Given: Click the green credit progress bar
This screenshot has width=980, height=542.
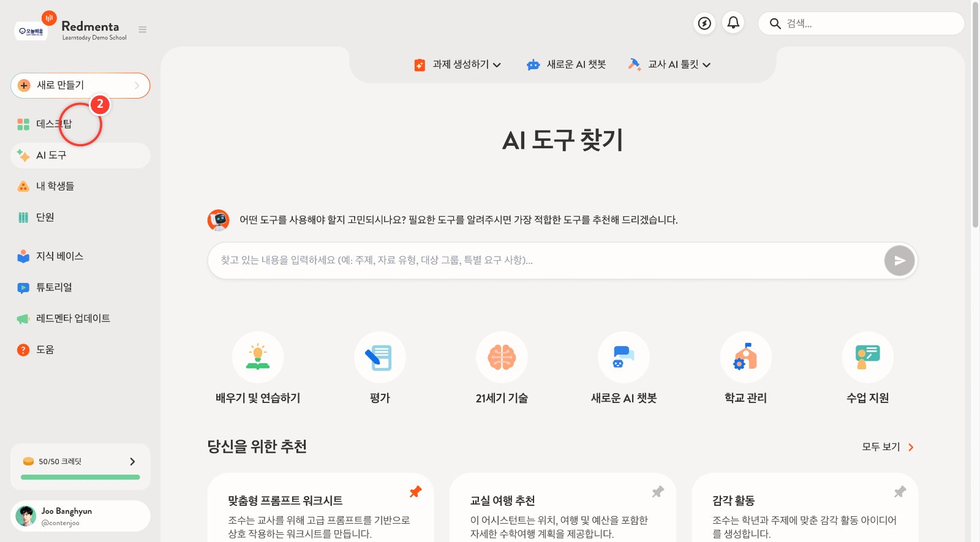Looking at the screenshot, I should 80,477.
